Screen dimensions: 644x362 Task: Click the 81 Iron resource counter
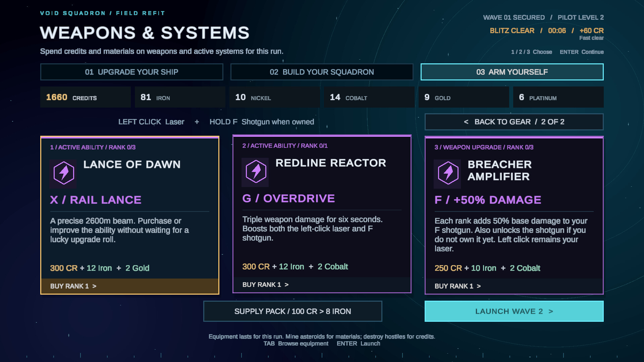click(x=180, y=97)
